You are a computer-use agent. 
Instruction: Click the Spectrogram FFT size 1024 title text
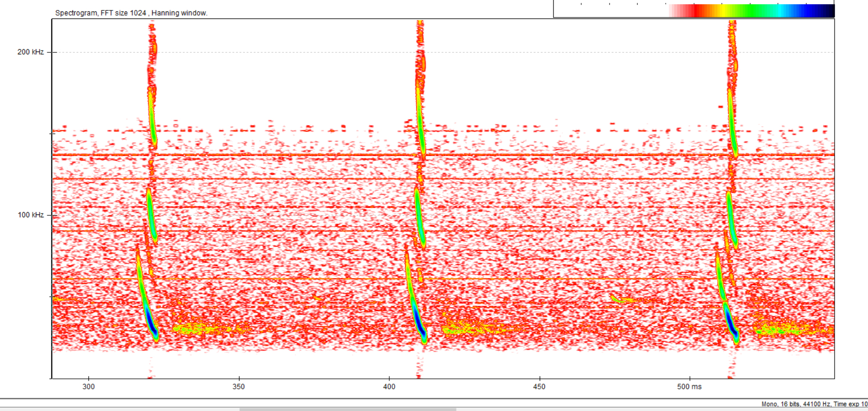point(131,13)
